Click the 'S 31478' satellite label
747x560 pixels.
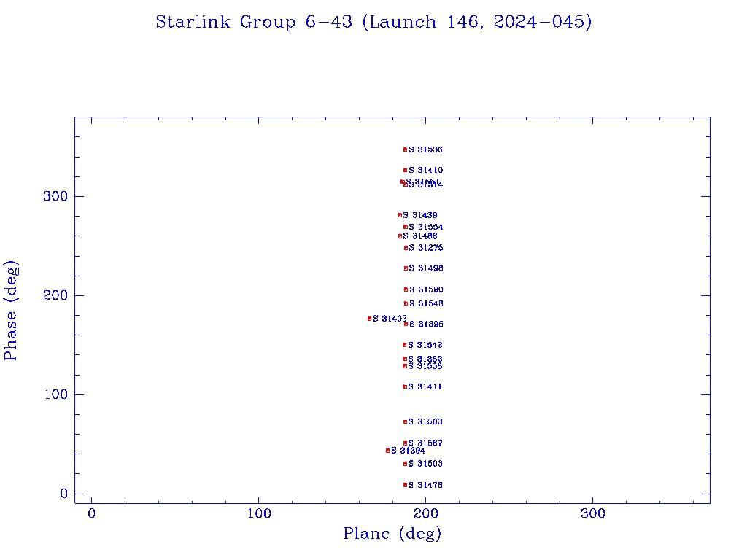(425, 485)
